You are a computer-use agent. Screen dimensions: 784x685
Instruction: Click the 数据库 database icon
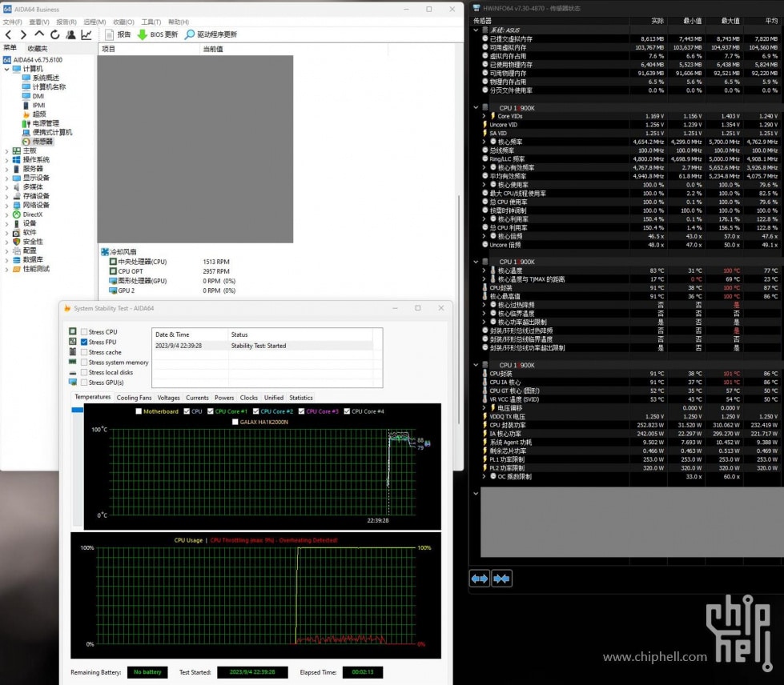point(17,260)
